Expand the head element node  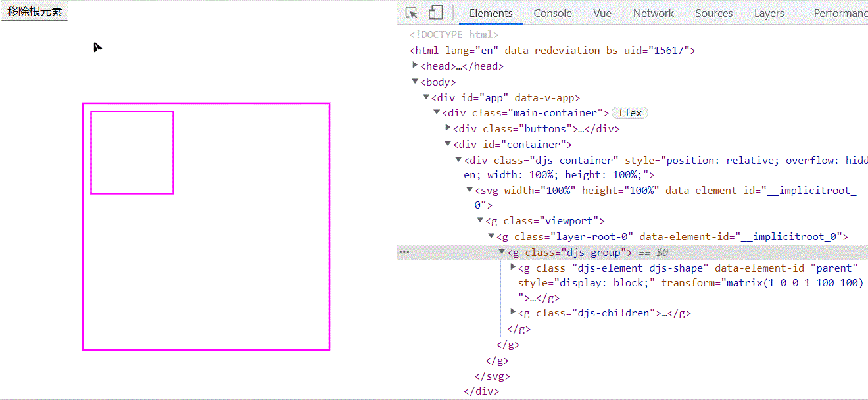coord(415,66)
